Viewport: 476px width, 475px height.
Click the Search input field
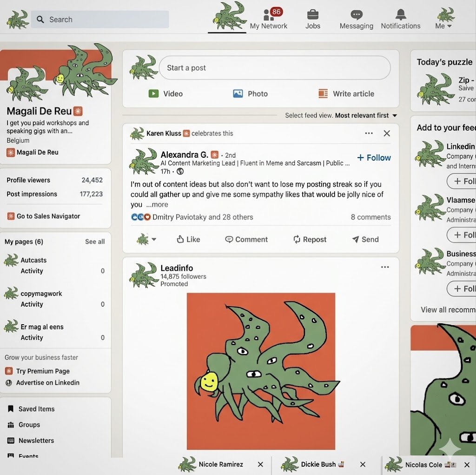click(x=100, y=20)
